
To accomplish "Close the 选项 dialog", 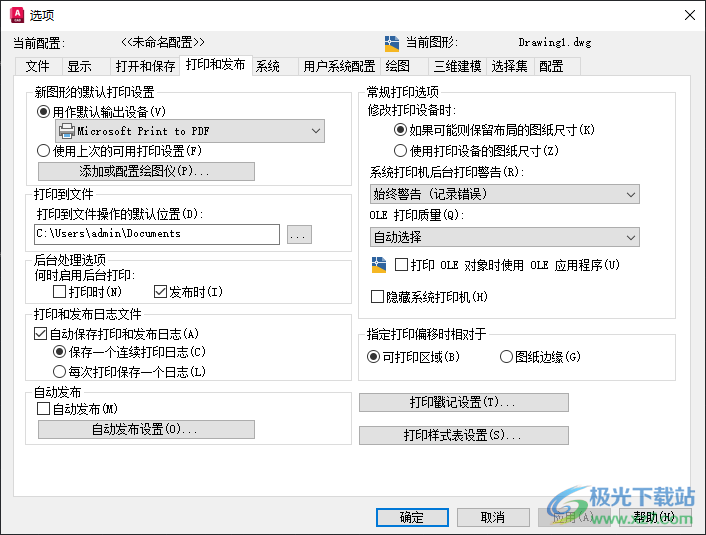I will (x=689, y=15).
